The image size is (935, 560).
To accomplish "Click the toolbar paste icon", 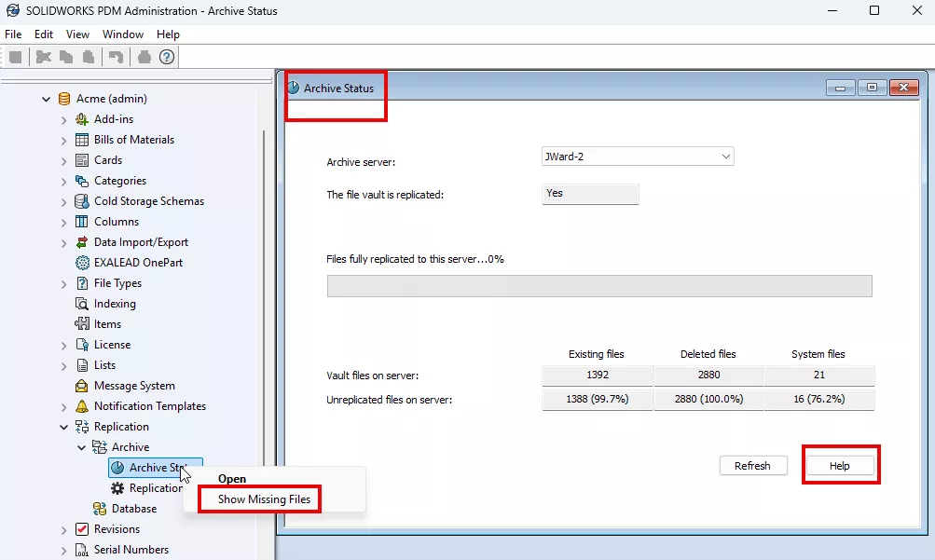I will pos(89,57).
